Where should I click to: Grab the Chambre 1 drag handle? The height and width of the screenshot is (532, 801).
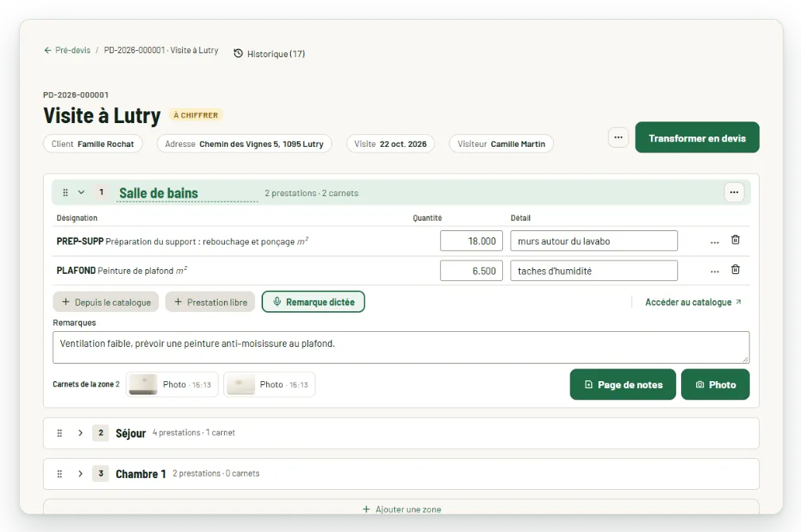click(x=60, y=474)
